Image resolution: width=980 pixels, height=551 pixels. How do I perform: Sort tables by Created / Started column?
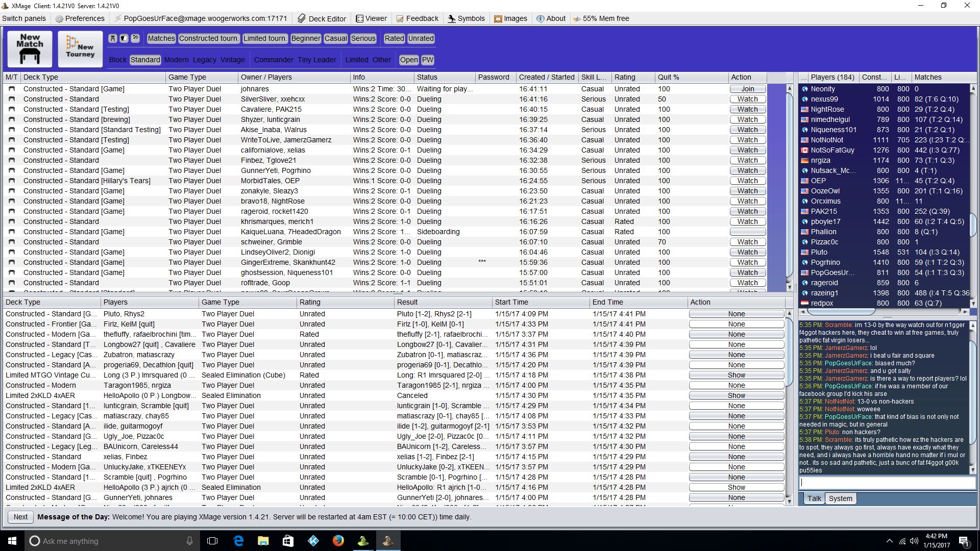(547, 77)
